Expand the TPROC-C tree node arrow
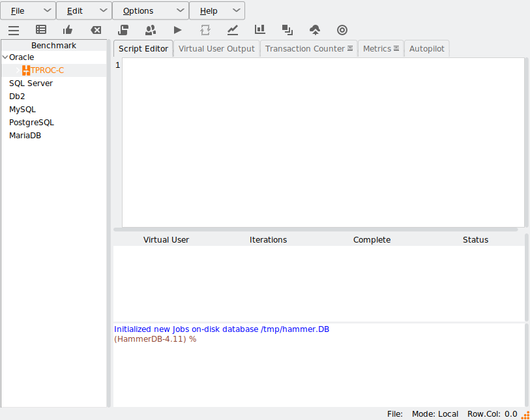 [x=18, y=70]
